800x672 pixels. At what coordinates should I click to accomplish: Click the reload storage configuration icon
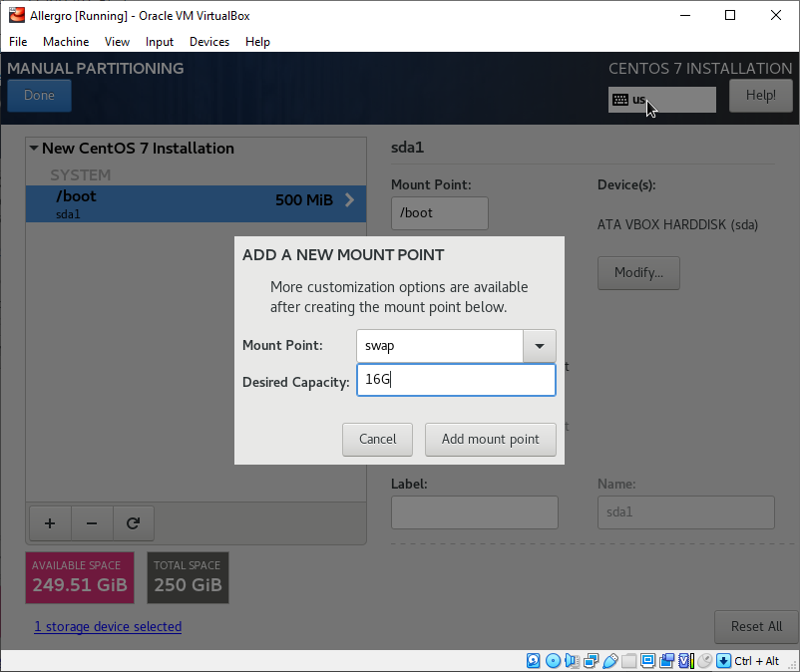coord(133,523)
